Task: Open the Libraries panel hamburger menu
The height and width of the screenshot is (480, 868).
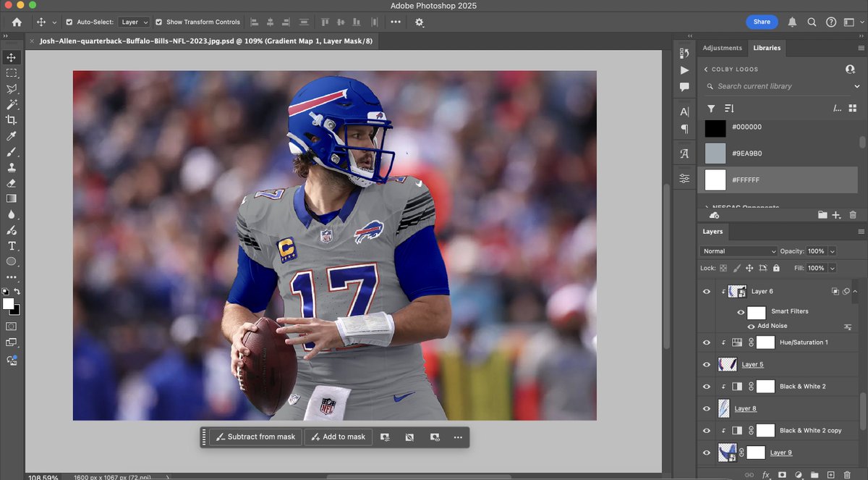Action: coord(861,48)
